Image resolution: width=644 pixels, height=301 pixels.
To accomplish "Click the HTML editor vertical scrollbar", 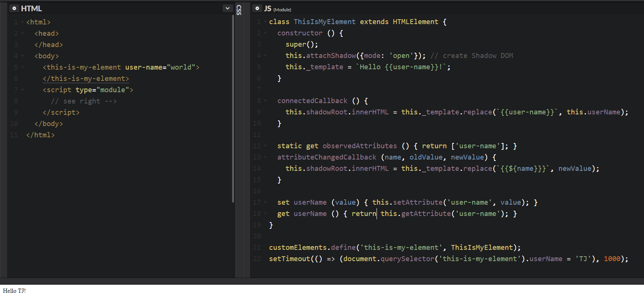I will click(233, 109).
